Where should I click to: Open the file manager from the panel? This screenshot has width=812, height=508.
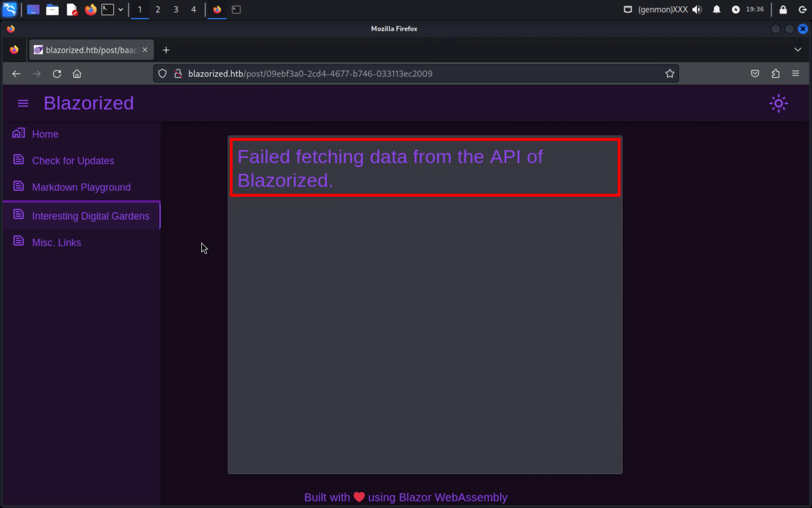[52, 10]
